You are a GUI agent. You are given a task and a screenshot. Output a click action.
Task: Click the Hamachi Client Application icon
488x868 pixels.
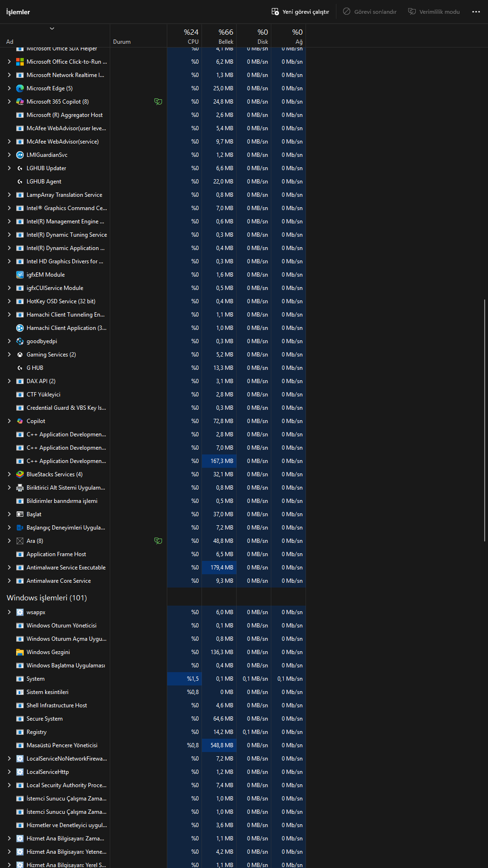coord(20,328)
